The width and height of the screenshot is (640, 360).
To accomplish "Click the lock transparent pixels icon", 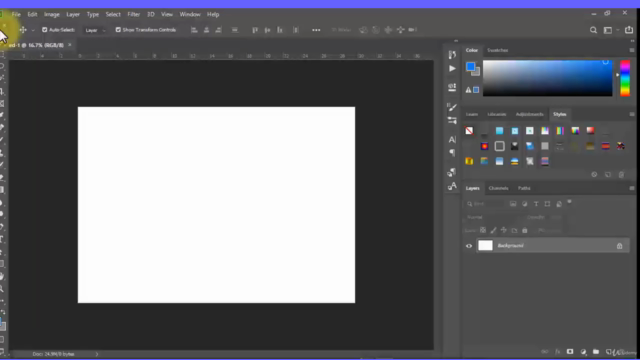I will [x=483, y=230].
